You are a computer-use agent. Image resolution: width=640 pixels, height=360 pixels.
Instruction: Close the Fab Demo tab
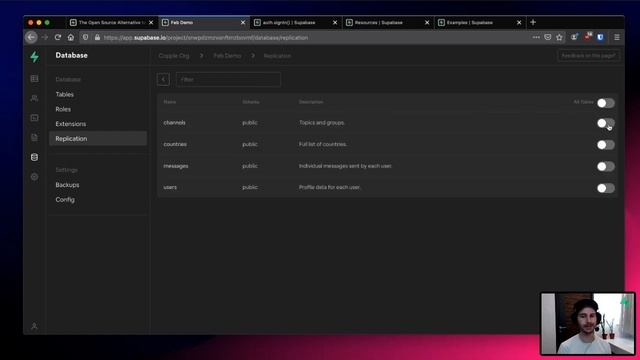pos(243,22)
